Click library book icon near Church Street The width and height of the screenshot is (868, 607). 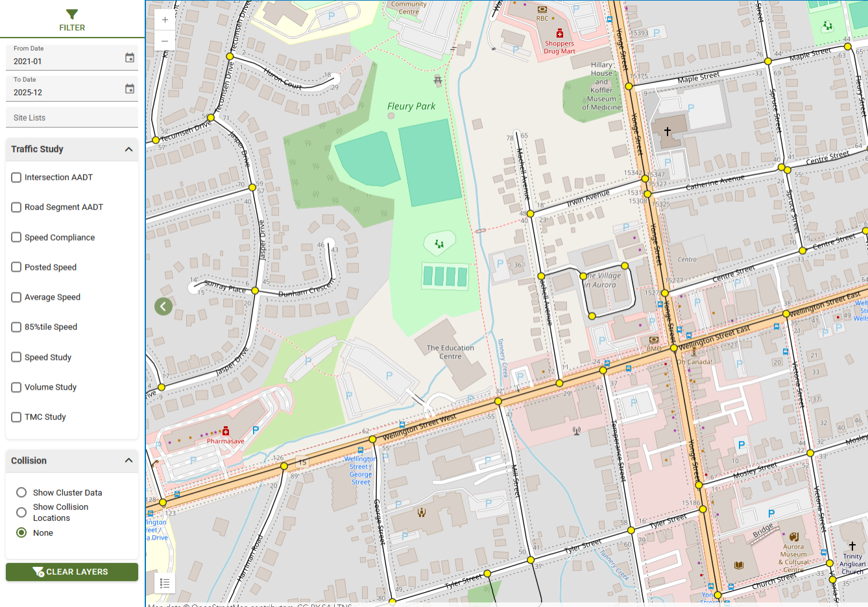tap(738, 565)
